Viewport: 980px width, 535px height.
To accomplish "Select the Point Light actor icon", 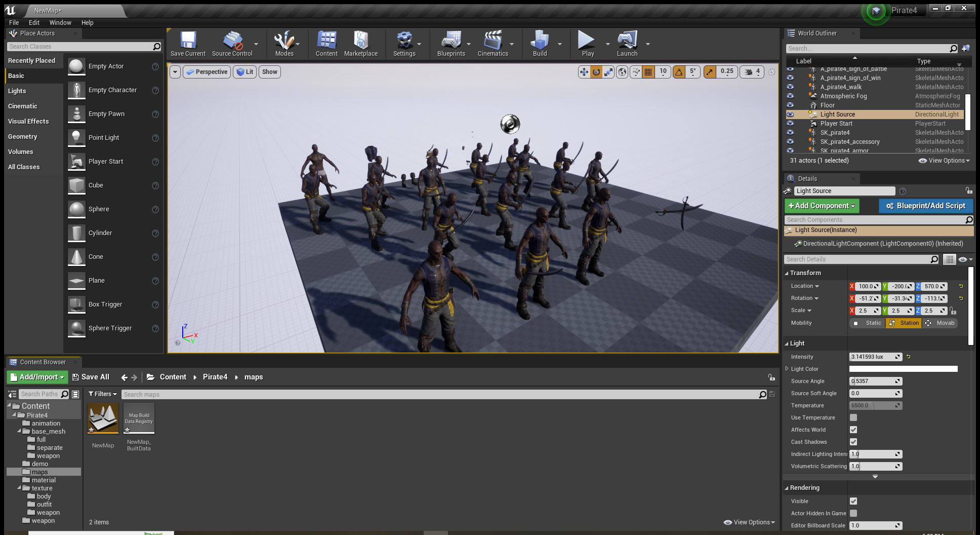I will tap(76, 138).
